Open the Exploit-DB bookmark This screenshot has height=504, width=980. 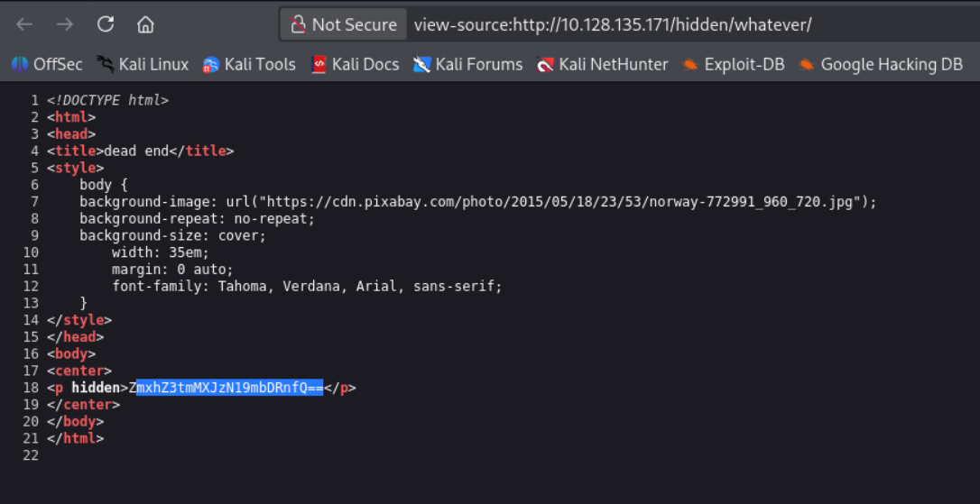(x=734, y=64)
